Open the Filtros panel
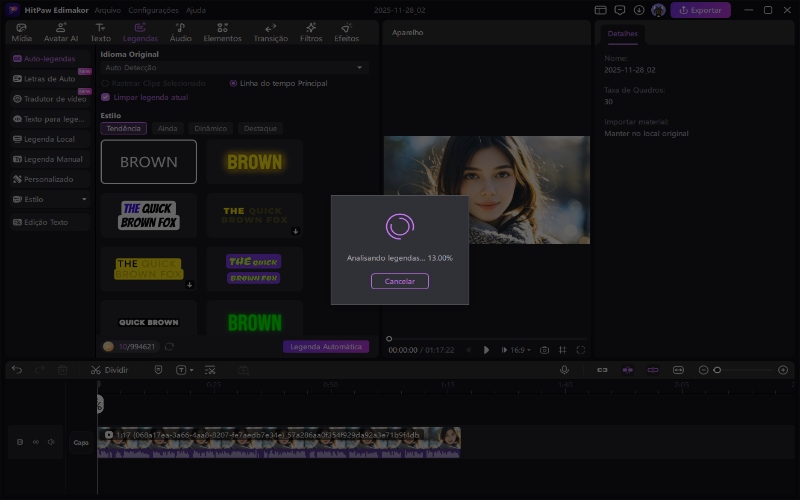The image size is (800, 500). coord(311,32)
